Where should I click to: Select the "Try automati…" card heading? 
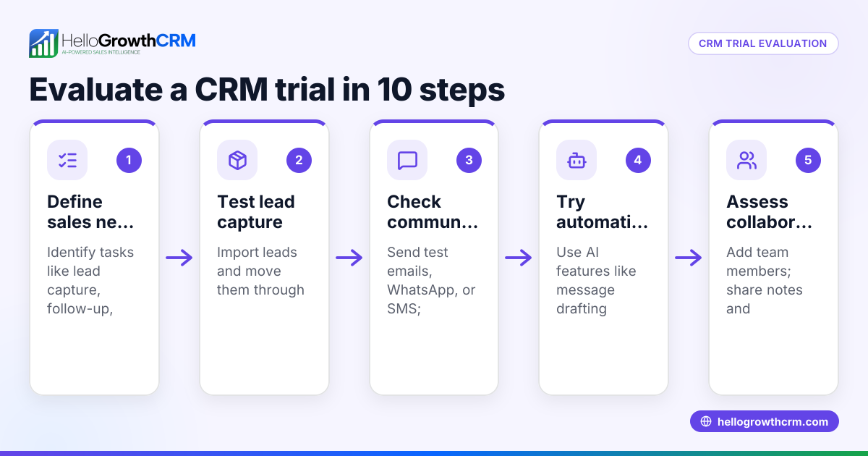602,212
